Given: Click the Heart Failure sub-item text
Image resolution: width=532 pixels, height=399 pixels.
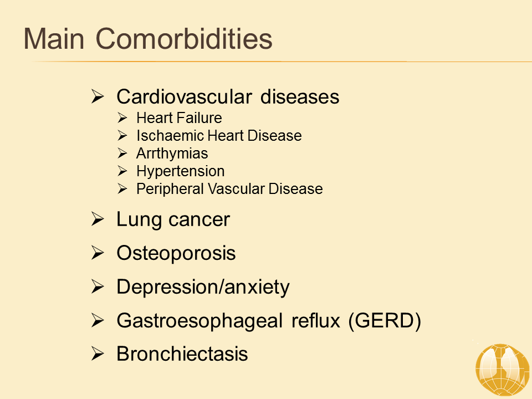Looking at the screenshot, I should pos(179,118).
